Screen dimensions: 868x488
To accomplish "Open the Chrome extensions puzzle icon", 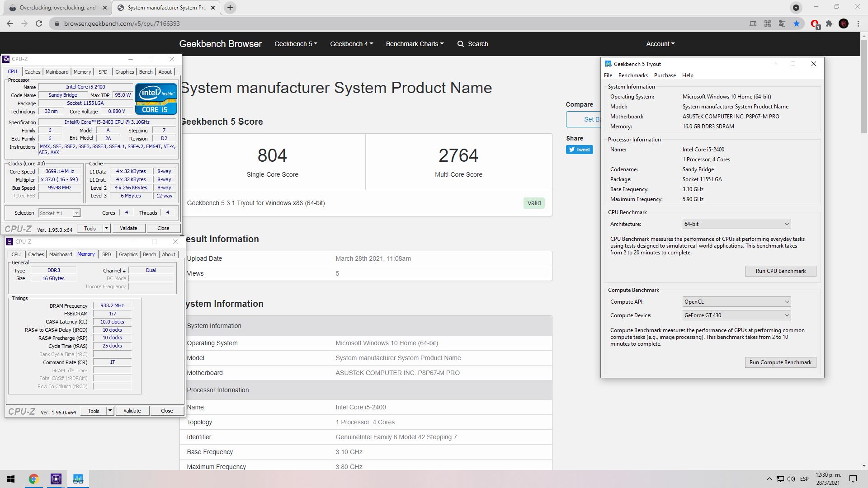I will click(829, 23).
